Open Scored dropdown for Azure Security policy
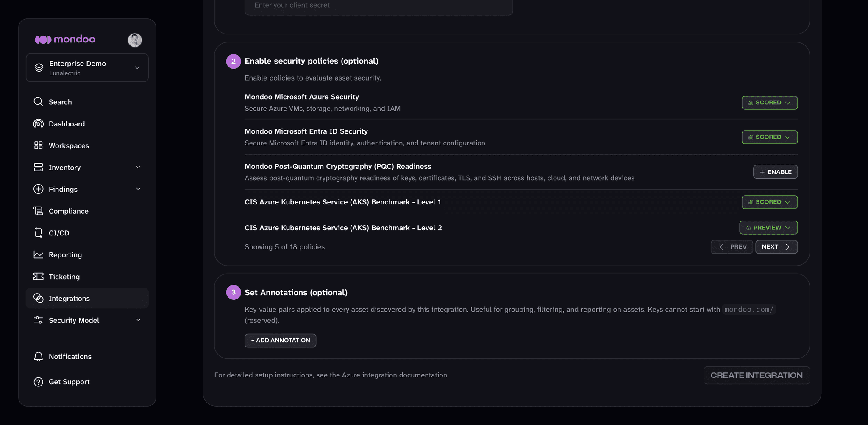The height and width of the screenshot is (425, 868). (x=770, y=103)
